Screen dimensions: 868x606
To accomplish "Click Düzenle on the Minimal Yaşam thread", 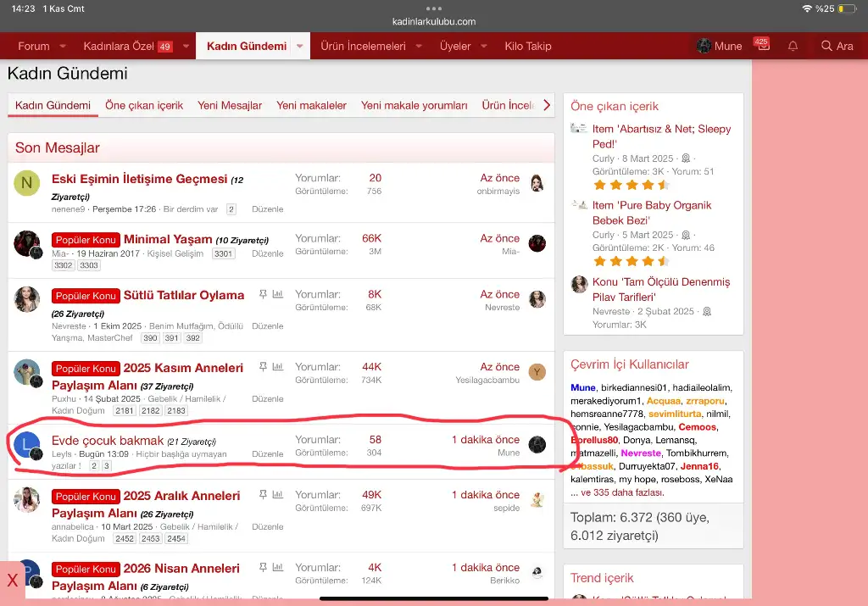I will point(268,253).
